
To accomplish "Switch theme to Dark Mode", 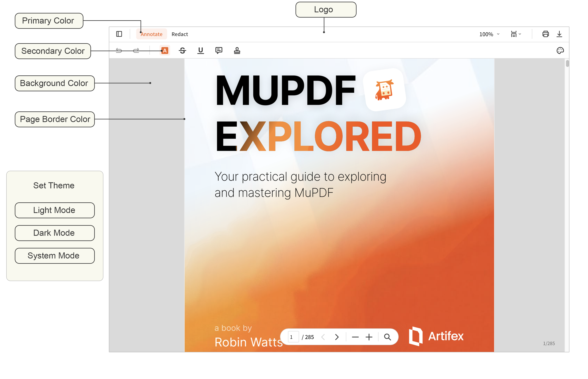I will tap(55, 233).
